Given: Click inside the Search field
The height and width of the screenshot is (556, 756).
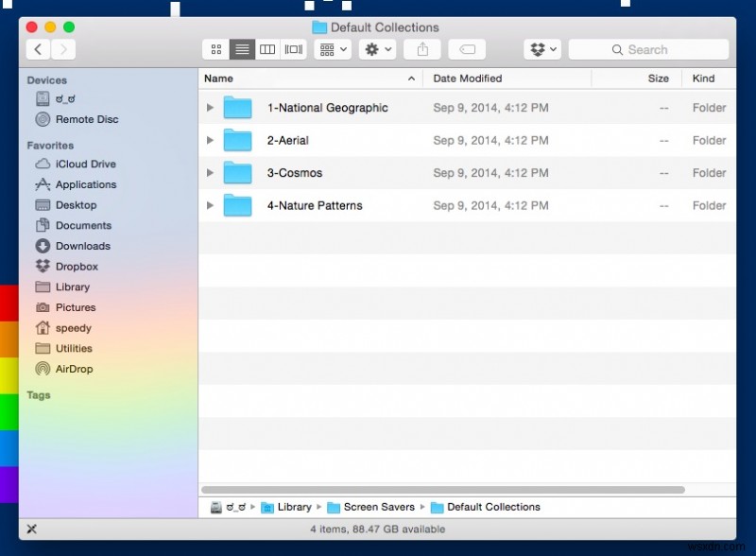Looking at the screenshot, I should pos(648,49).
